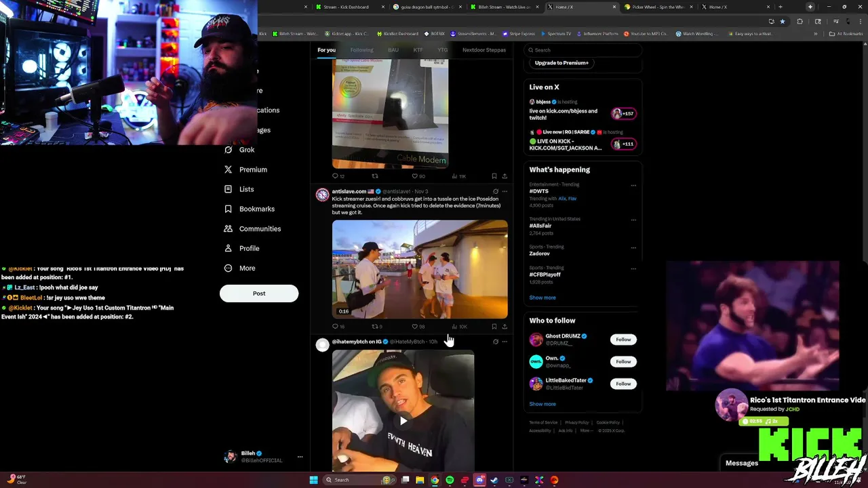868x488 pixels.
Task: Click Show more under What's happening
Action: pyautogui.click(x=542, y=298)
